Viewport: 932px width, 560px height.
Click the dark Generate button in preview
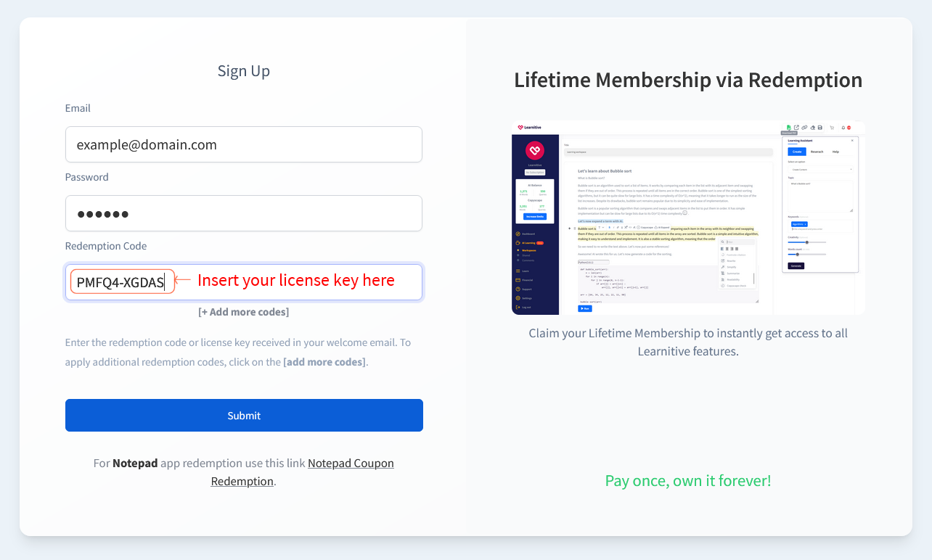[796, 266]
